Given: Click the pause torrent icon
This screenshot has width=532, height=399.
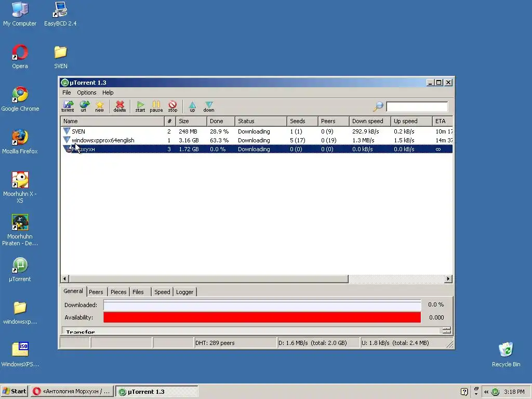Looking at the screenshot, I should [x=156, y=106].
